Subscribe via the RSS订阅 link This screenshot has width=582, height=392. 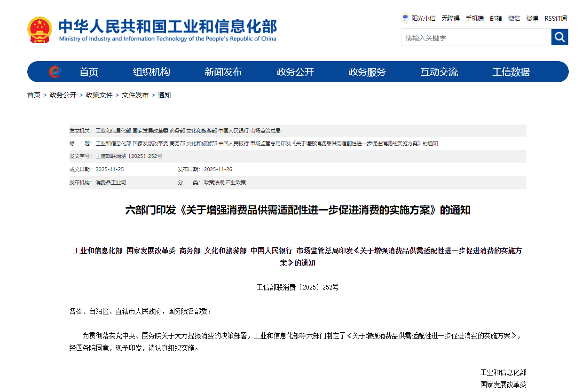click(556, 18)
